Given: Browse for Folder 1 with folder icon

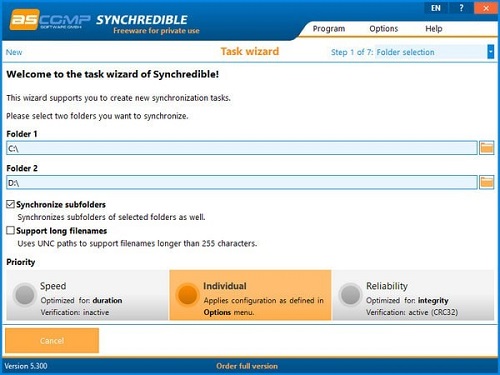Looking at the screenshot, I should (486, 148).
